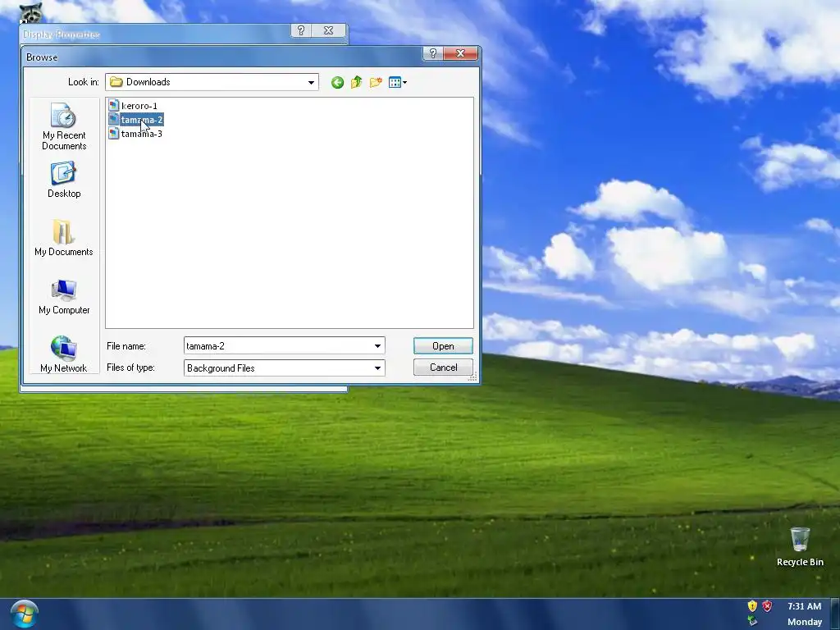Screen dimensions: 840x630
Task: Create a new folder in Downloads
Action: [376, 83]
